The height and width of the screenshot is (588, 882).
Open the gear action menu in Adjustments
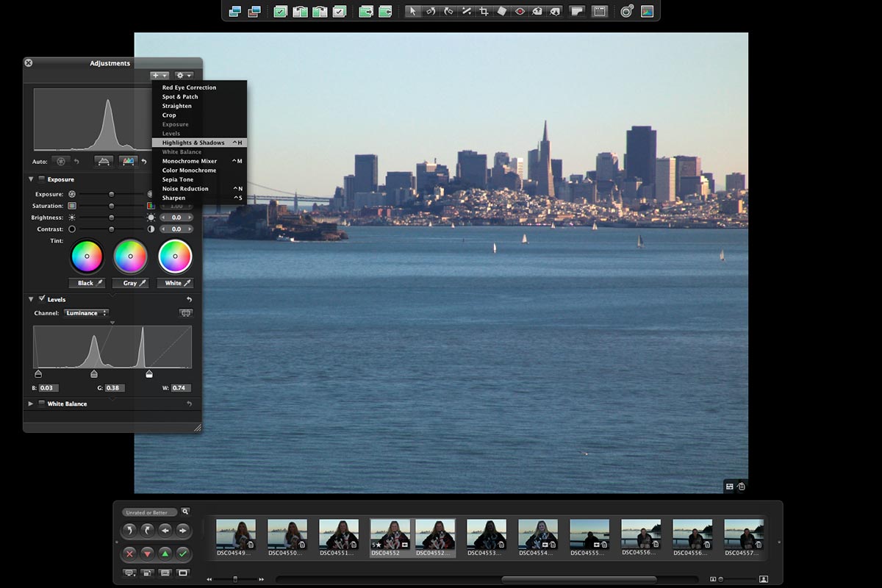(x=184, y=75)
